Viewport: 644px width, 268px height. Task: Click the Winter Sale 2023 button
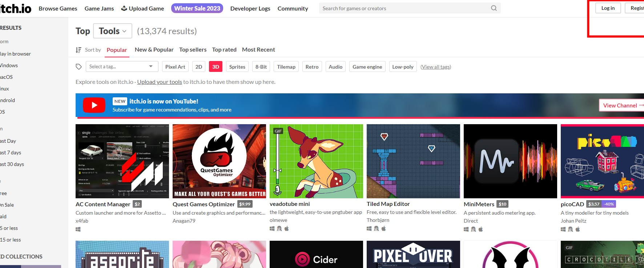pyautogui.click(x=197, y=8)
